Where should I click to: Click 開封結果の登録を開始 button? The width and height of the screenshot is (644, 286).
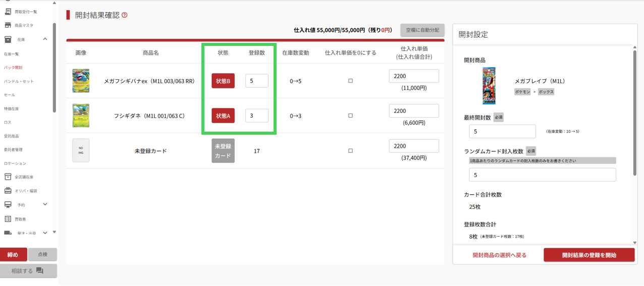coord(589,255)
